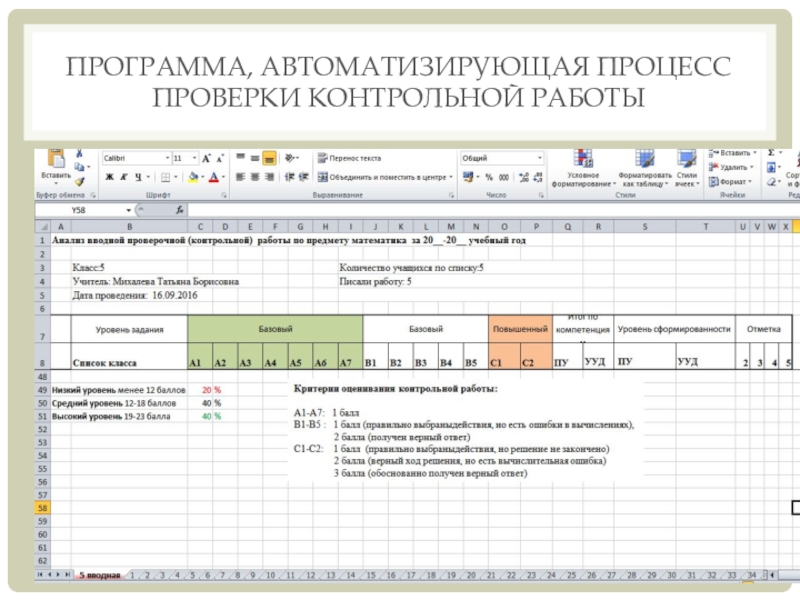
Task: Switch to the 5 вводная sheet tab
Action: click(x=100, y=575)
